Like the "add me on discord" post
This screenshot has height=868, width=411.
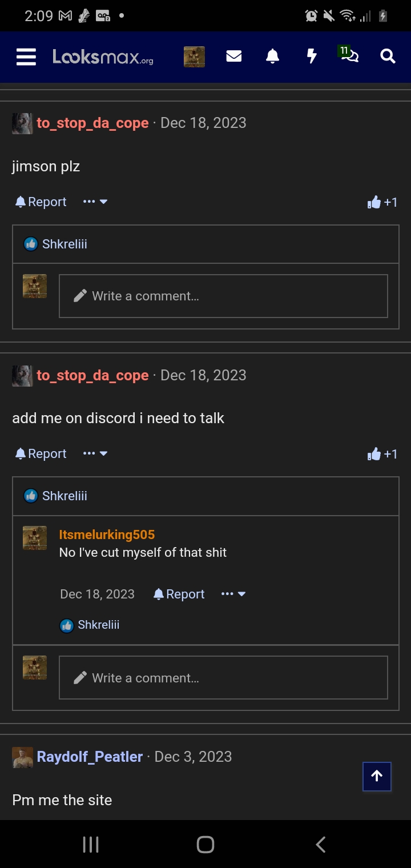(382, 454)
